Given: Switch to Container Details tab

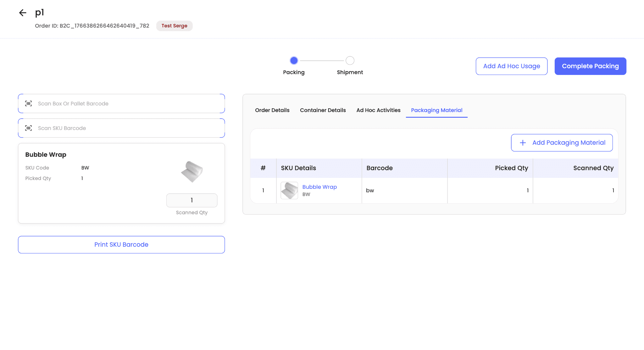Looking at the screenshot, I should click(x=323, y=110).
